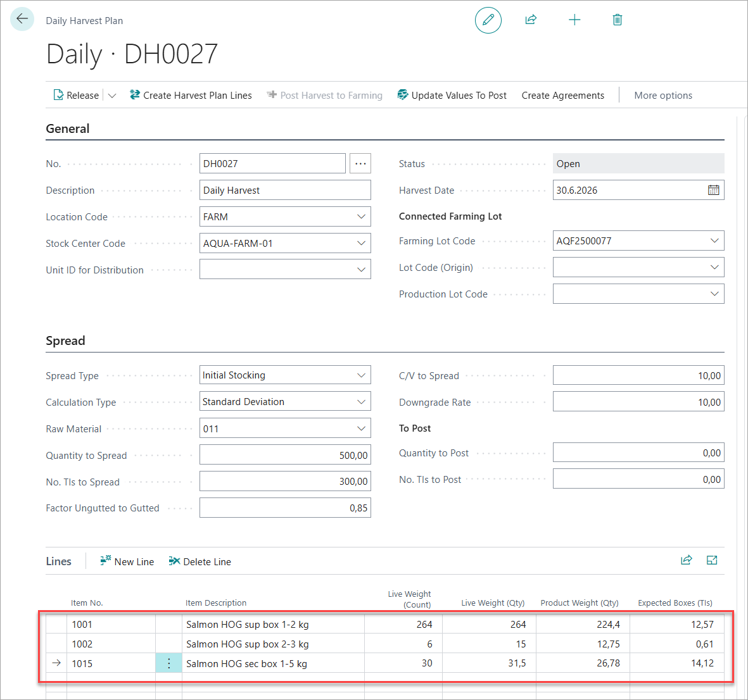Share the Lines section via its share icon
This screenshot has height=700, width=748.
click(x=686, y=560)
